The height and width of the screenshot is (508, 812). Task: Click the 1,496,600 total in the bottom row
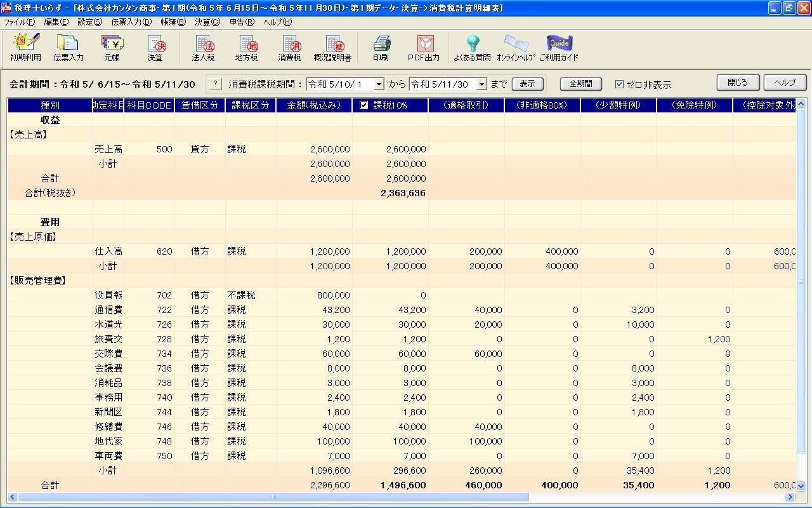pos(403,485)
